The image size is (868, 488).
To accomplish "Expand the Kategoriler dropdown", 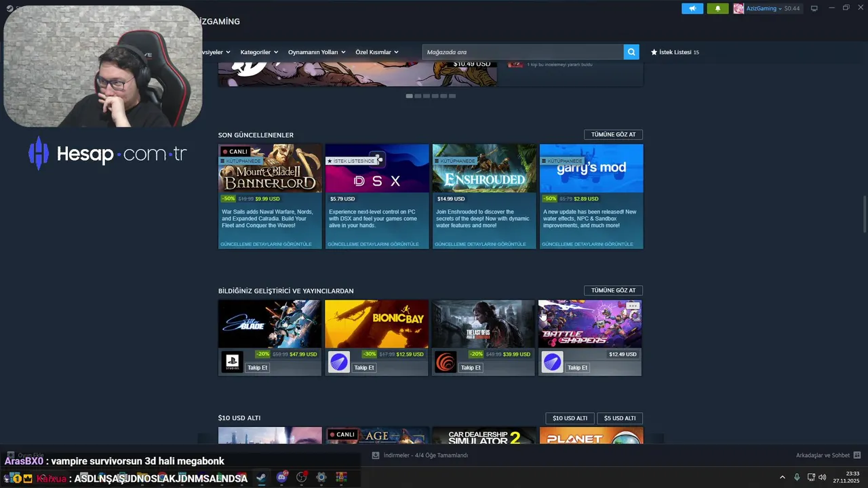I will (x=259, y=52).
